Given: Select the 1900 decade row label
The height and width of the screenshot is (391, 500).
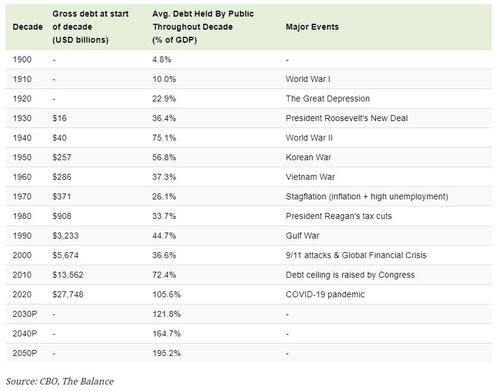Looking at the screenshot, I should point(22,60).
